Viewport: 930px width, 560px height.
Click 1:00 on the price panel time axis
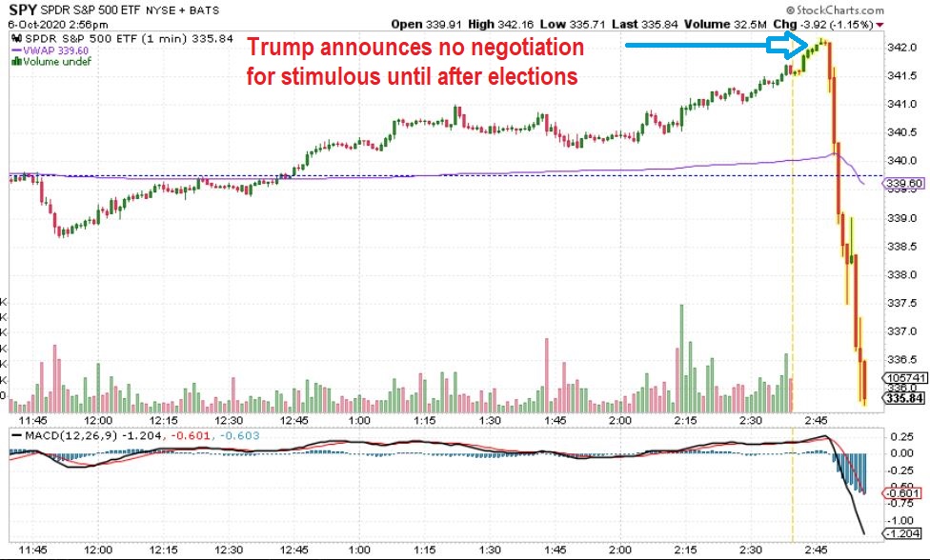(359, 421)
